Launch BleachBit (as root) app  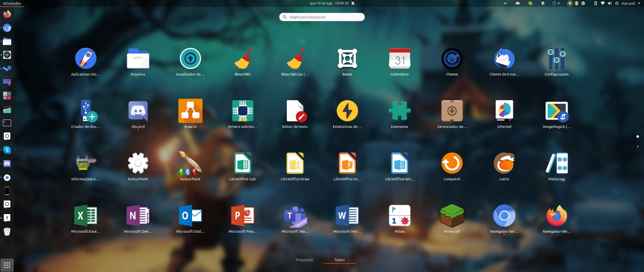pos(295,58)
